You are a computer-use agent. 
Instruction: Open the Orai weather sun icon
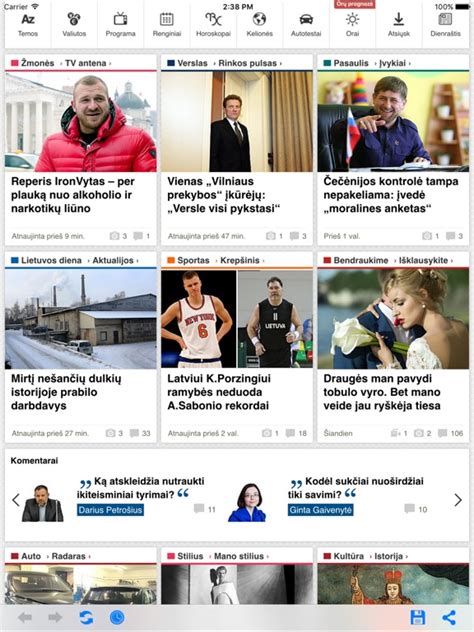(352, 19)
